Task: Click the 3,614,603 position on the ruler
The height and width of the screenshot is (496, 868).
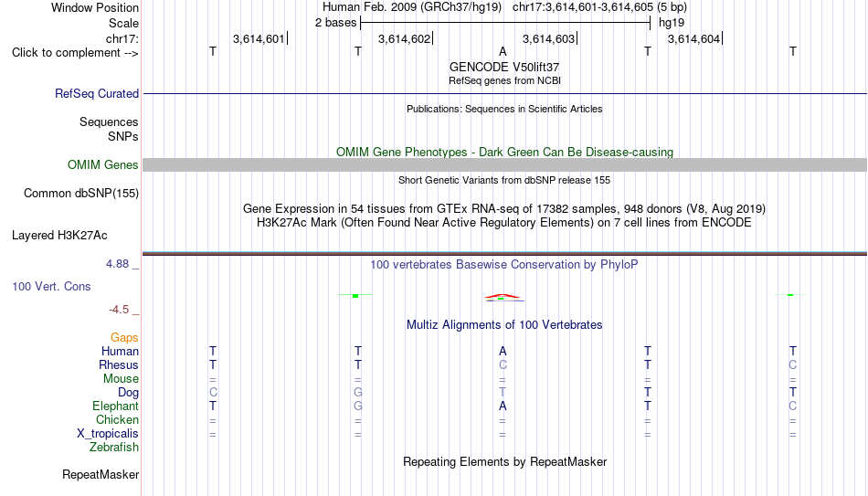Action: pos(548,38)
